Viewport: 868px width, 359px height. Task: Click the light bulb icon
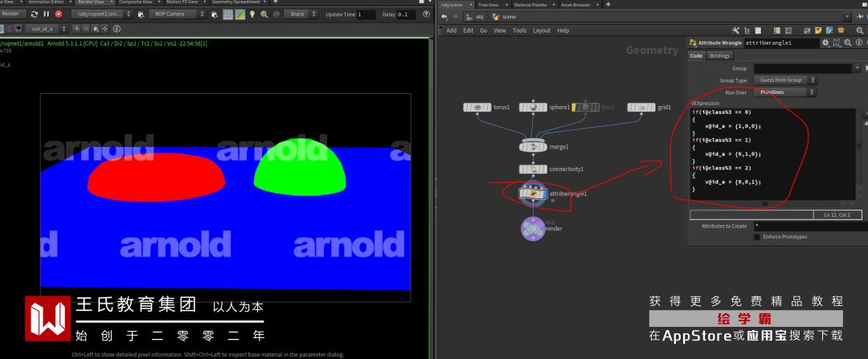tap(252, 14)
